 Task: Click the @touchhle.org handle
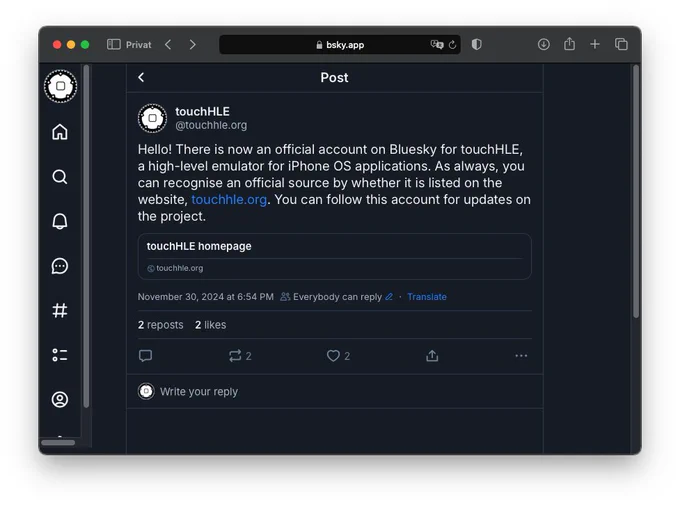211,125
